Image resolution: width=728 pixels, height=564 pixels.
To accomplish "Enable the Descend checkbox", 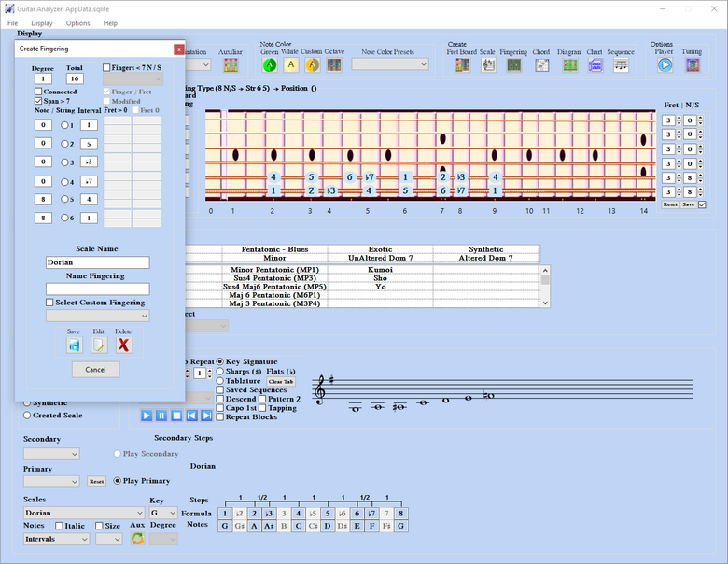I will [220, 399].
